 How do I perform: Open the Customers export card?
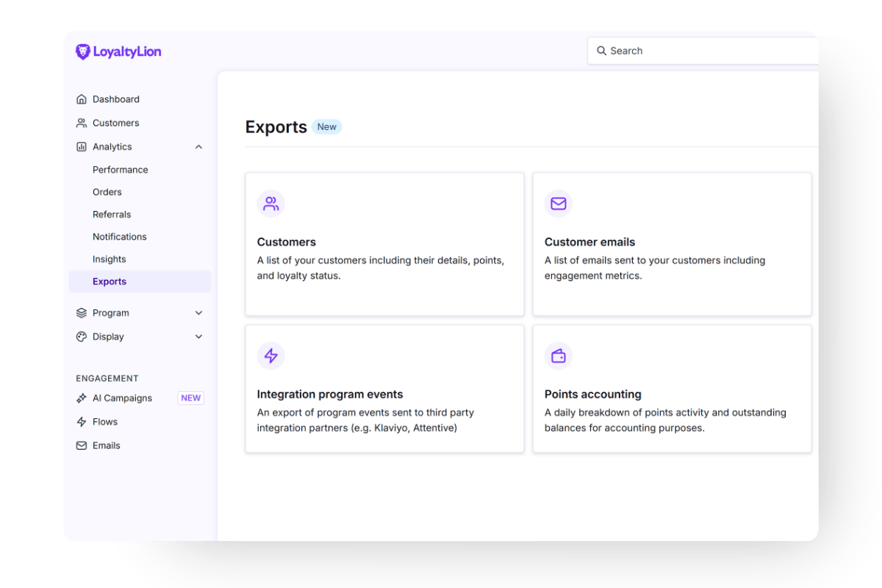point(384,244)
